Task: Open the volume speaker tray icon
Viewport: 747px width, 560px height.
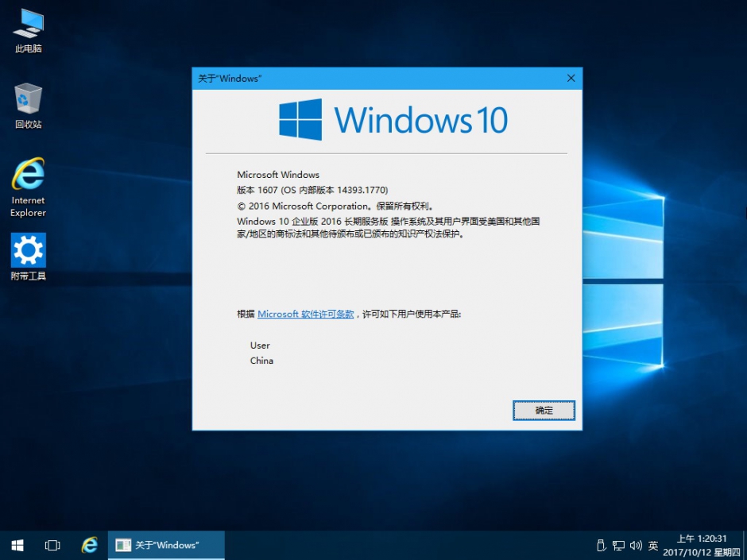Action: click(x=636, y=545)
